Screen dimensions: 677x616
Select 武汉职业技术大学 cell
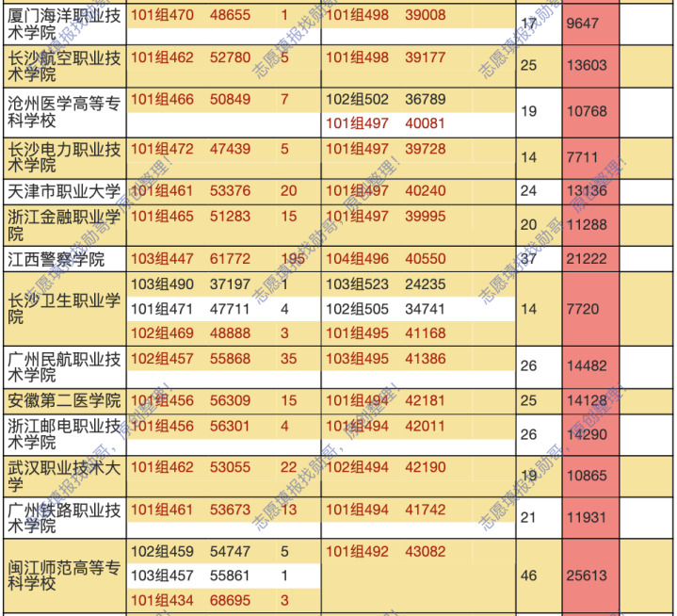coord(64,476)
